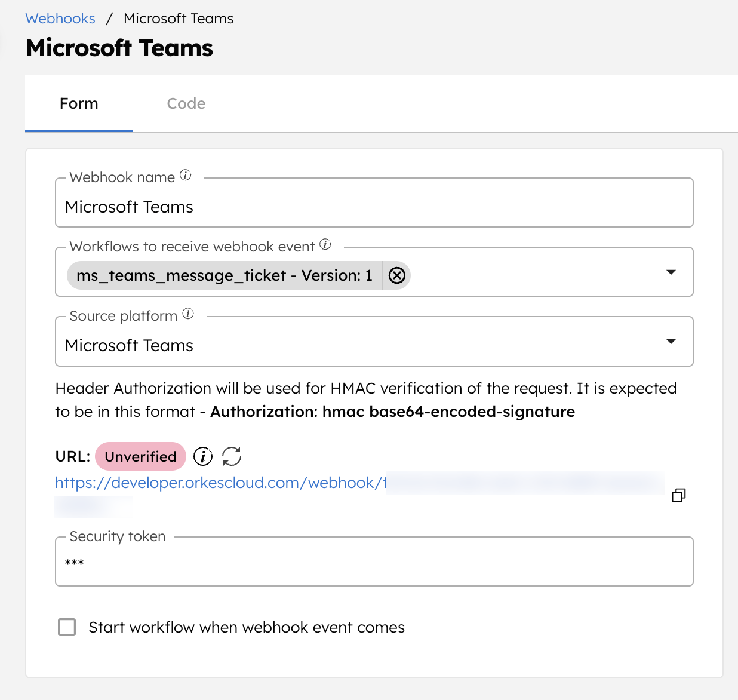Open the Webhook name info tooltip
The width and height of the screenshot is (738, 700).
coord(186,176)
